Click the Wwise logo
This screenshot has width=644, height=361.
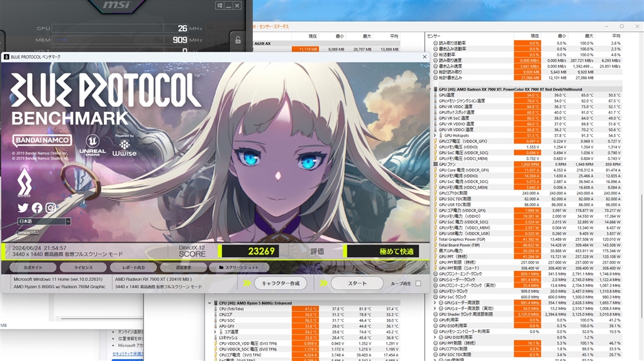pyautogui.click(x=125, y=148)
